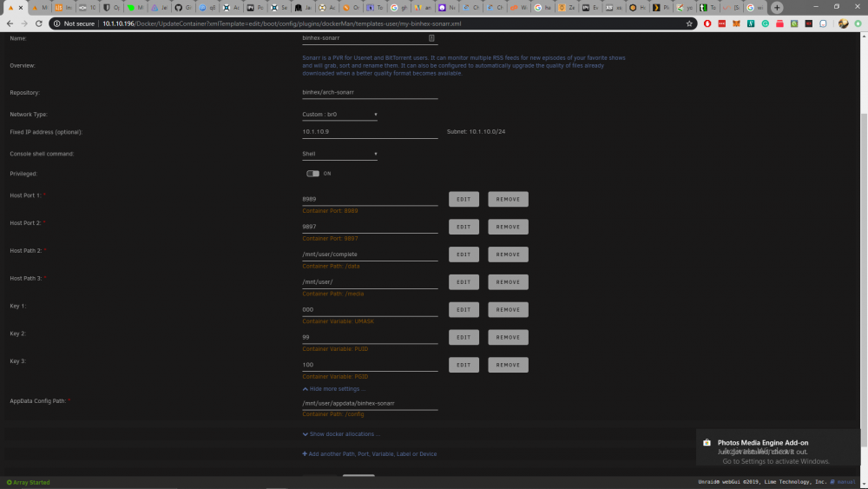Open the red LastPass dots extension
868x489 pixels.
(722, 23)
